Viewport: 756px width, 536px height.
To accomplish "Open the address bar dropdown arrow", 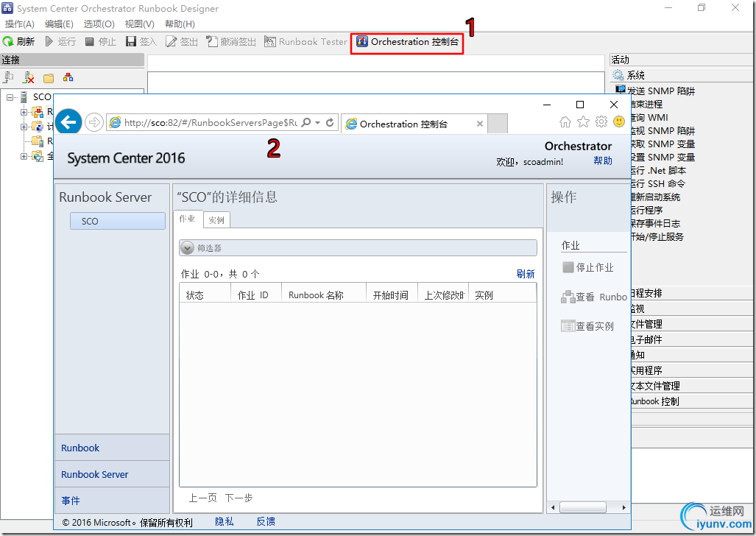I will pyautogui.click(x=318, y=122).
